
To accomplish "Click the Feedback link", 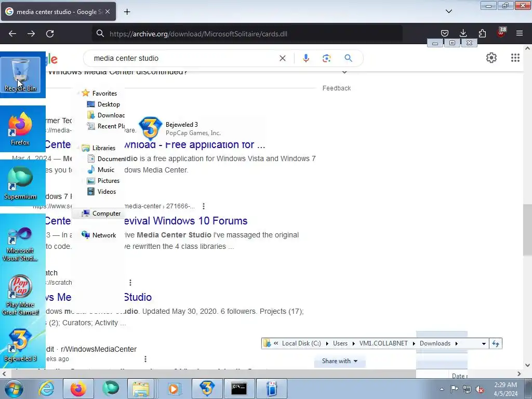I will point(337,88).
